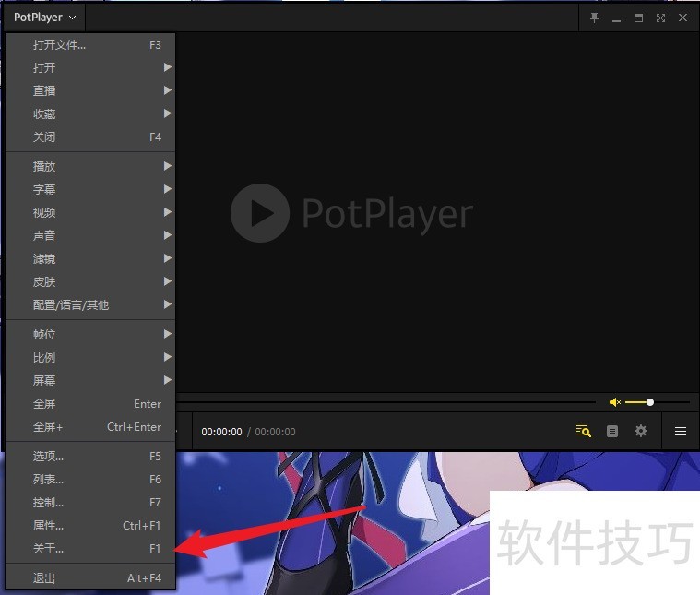Expand the 播放 submenu
700x595 pixels.
(x=90, y=167)
